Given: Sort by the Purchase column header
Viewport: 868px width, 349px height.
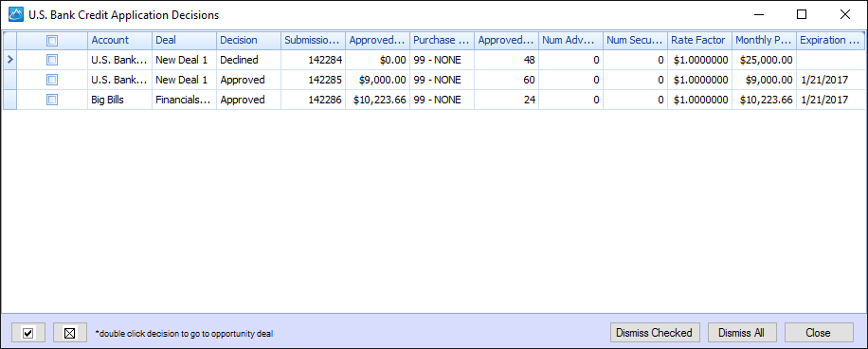Looking at the screenshot, I should click(x=442, y=41).
